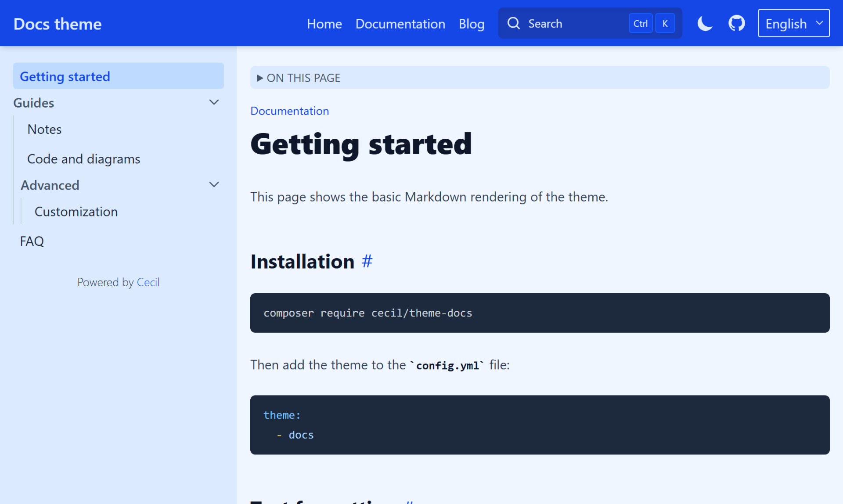
Task: Open the Notes sidebar page
Action: coord(44,129)
